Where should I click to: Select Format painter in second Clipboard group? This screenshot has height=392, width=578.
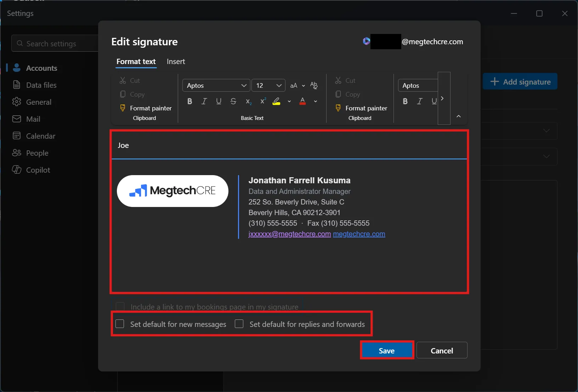(361, 108)
